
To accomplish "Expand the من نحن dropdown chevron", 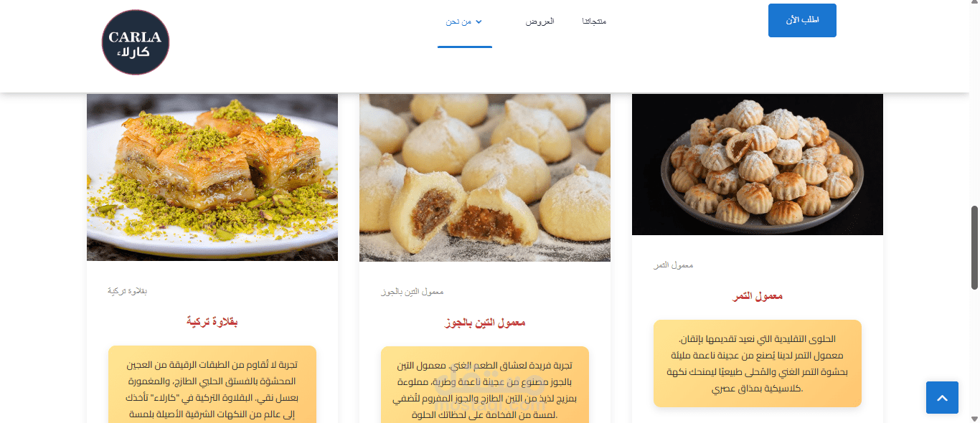I will tap(479, 22).
